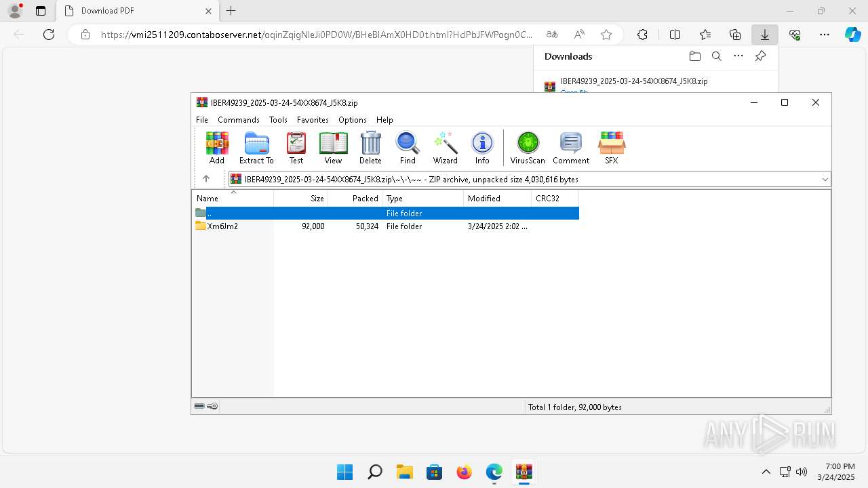Viewport: 868px width, 488px height.
Task: Open Microsoft Store from taskbar
Action: [434, 472]
